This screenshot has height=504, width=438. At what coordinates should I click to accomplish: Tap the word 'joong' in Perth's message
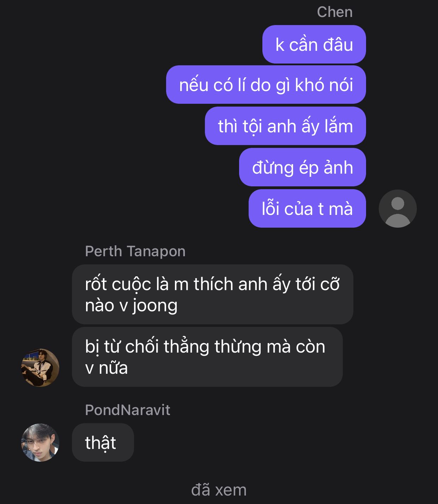[155, 306]
